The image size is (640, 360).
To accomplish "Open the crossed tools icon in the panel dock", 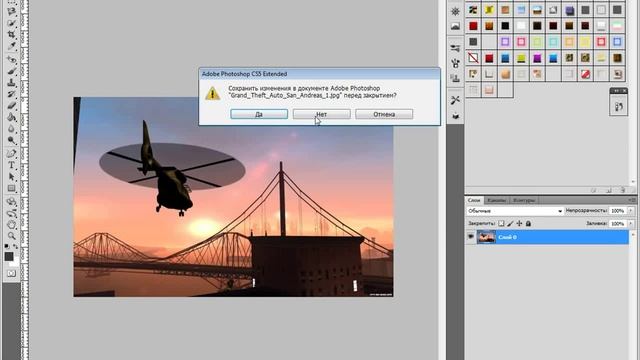I will coord(455,100).
